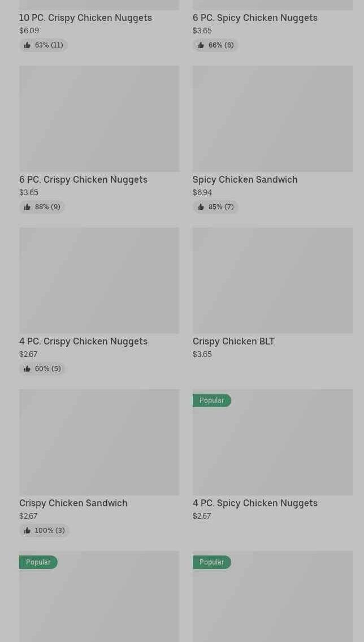This screenshot has width=364, height=642.
Task: Open the Crispy Chicken BLT title
Action: [233, 342]
